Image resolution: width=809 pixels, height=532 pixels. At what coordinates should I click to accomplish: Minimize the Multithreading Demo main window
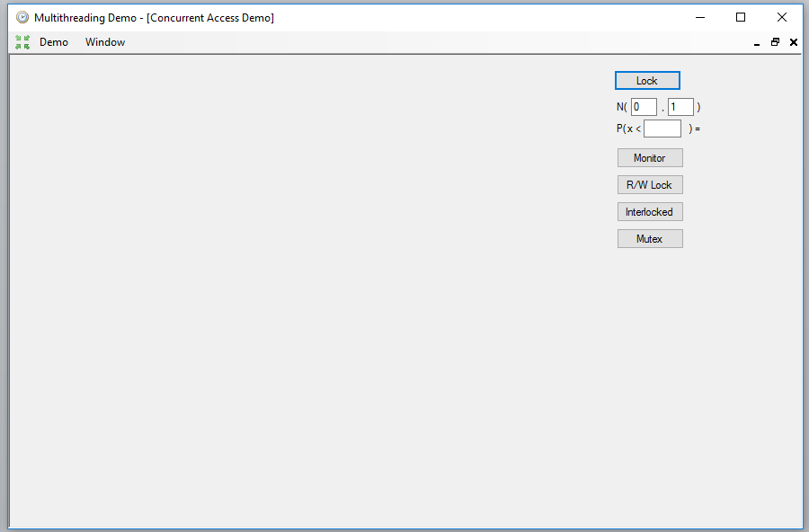point(700,18)
